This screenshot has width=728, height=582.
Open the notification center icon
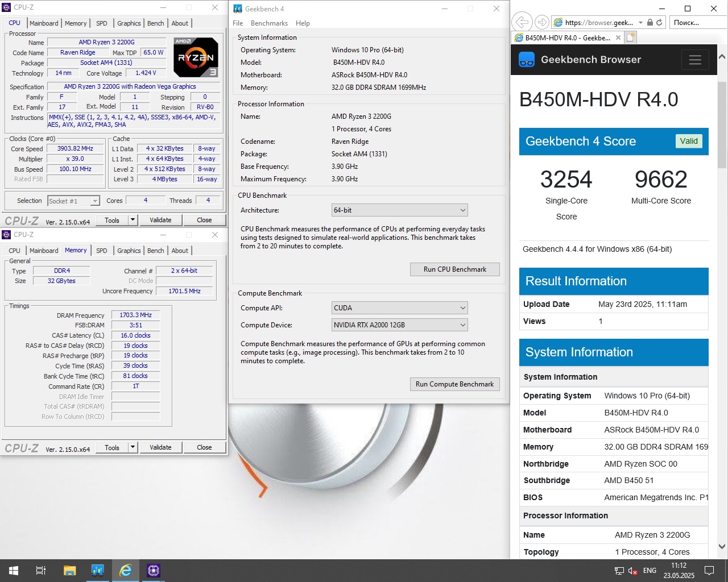tap(709, 571)
